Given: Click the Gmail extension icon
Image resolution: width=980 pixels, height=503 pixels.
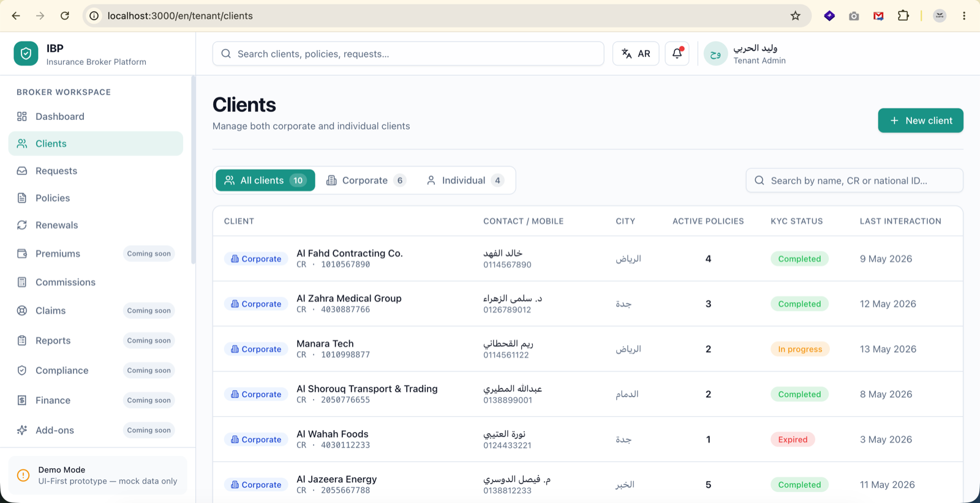Looking at the screenshot, I should tap(878, 16).
